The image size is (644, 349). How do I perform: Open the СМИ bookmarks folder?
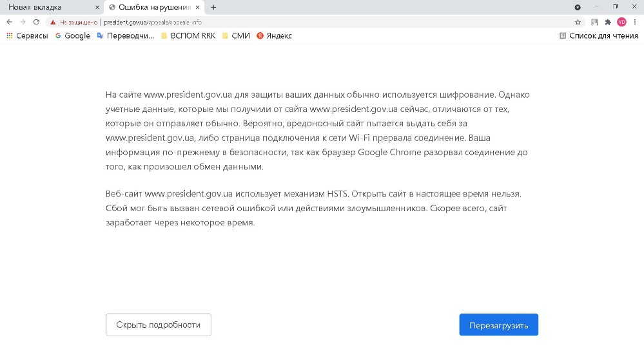point(236,35)
